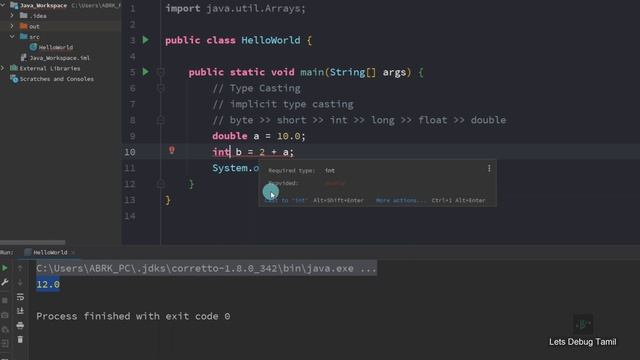The height and width of the screenshot is (360, 640).
Task: Click the 'int b = 2 + a;' statement
Action: 253,152
